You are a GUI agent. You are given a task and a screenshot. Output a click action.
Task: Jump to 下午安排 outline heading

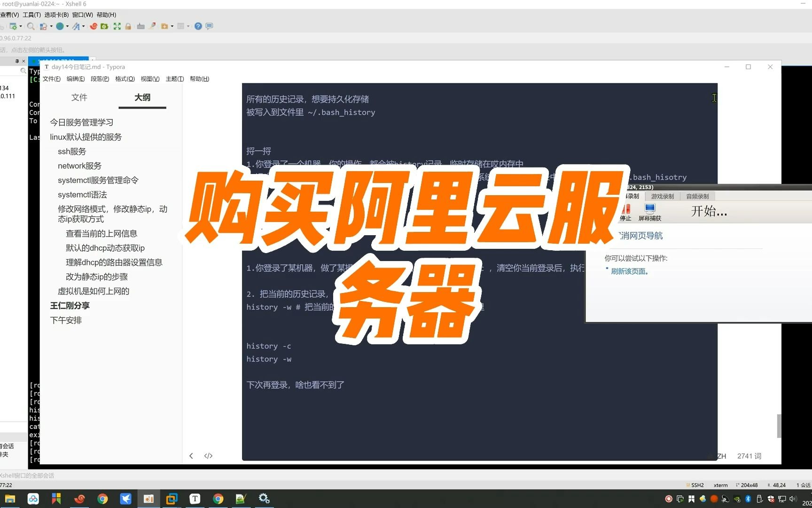click(x=66, y=320)
